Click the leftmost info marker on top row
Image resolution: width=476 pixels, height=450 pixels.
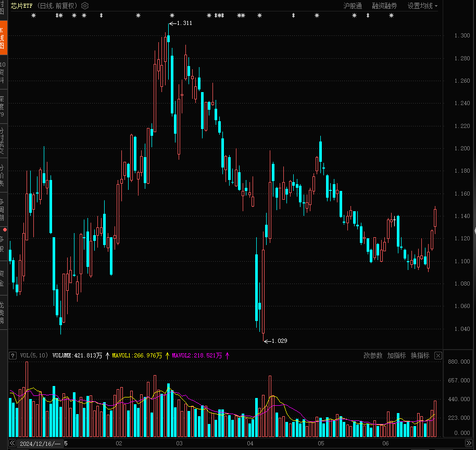pos(34,16)
